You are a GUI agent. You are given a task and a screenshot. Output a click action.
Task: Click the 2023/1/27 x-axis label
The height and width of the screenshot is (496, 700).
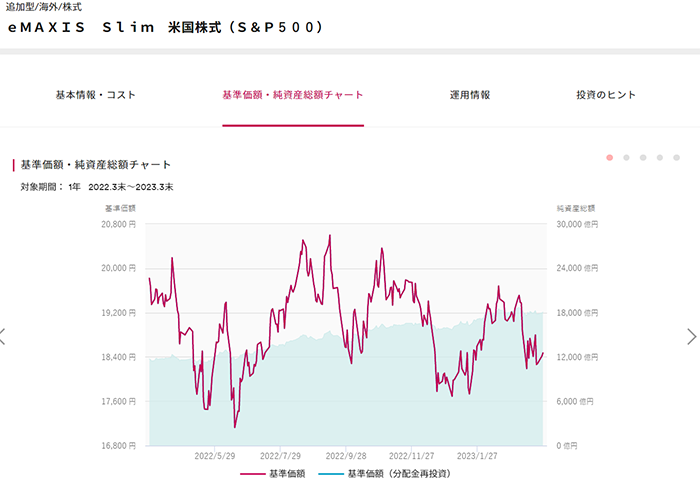477,456
